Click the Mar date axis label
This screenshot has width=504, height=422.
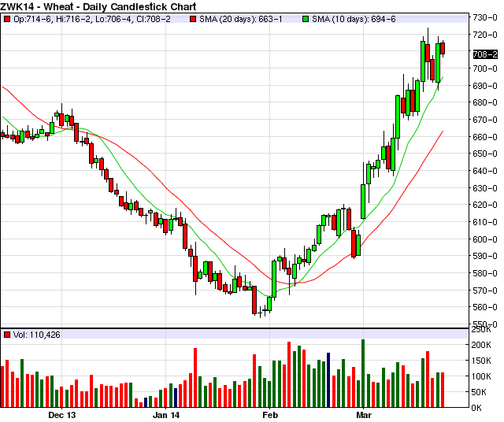pyautogui.click(x=364, y=415)
